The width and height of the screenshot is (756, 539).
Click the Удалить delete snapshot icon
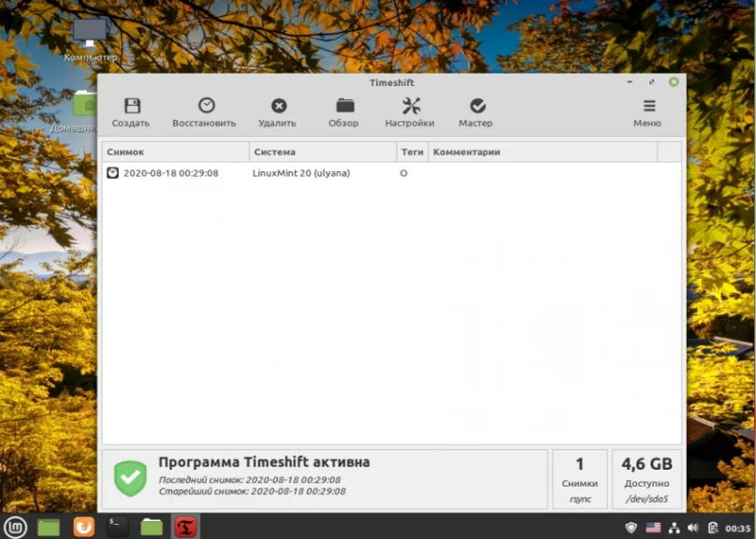click(x=278, y=106)
